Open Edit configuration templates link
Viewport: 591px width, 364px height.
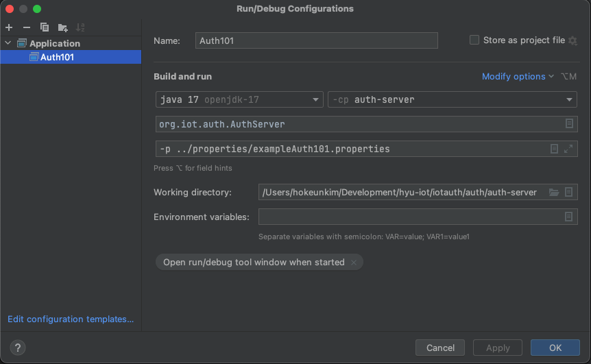click(71, 319)
